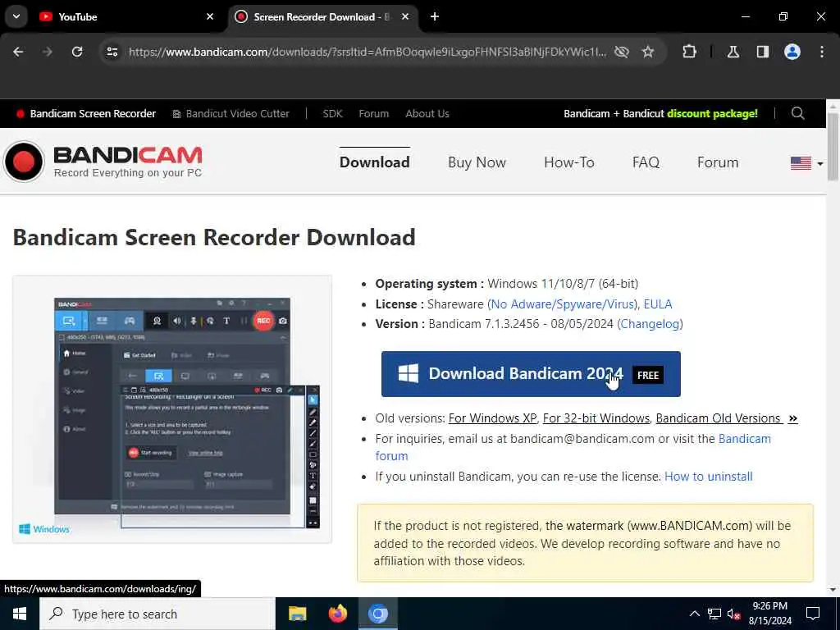Open the Buy Now navigation item
Screen dimensions: 840x630
pos(477,162)
